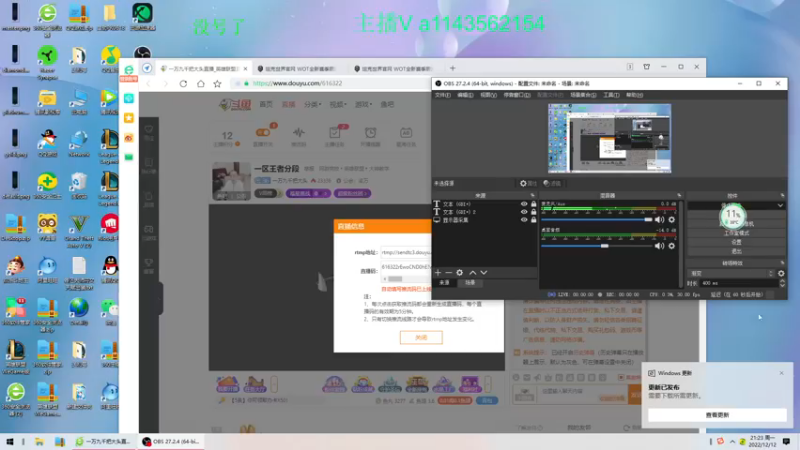This screenshot has width=800, height=450.
Task: Toggle visibility of 文本 (GDI+) source
Action: pyautogui.click(x=524, y=204)
